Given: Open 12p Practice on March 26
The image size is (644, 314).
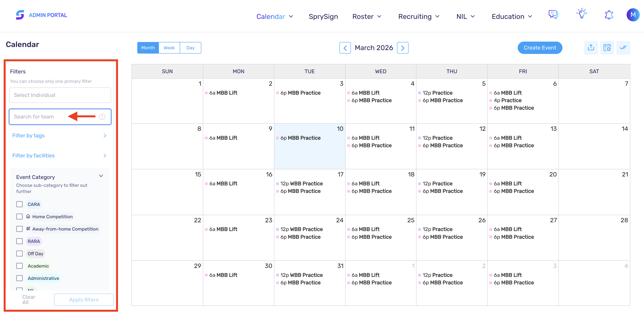Looking at the screenshot, I should click(435, 229).
